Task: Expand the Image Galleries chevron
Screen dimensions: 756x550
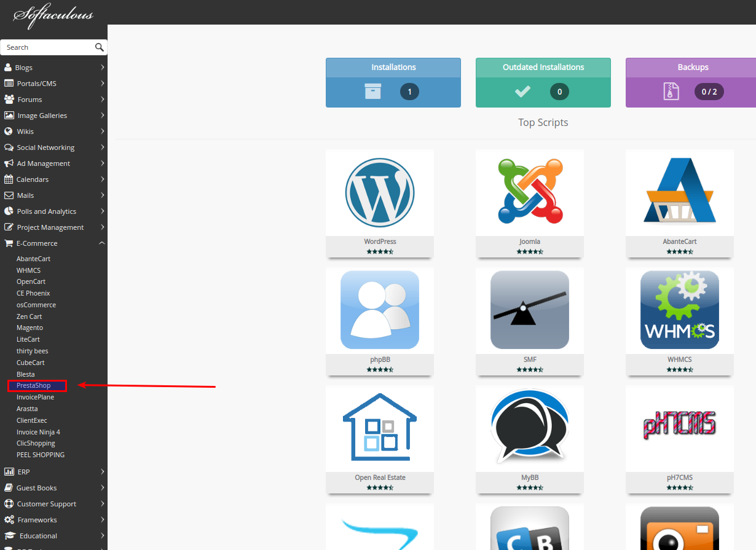Action: pyautogui.click(x=102, y=116)
